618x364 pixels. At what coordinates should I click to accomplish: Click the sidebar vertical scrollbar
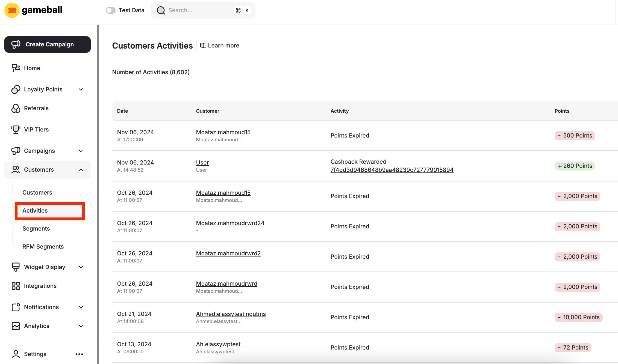[98, 194]
